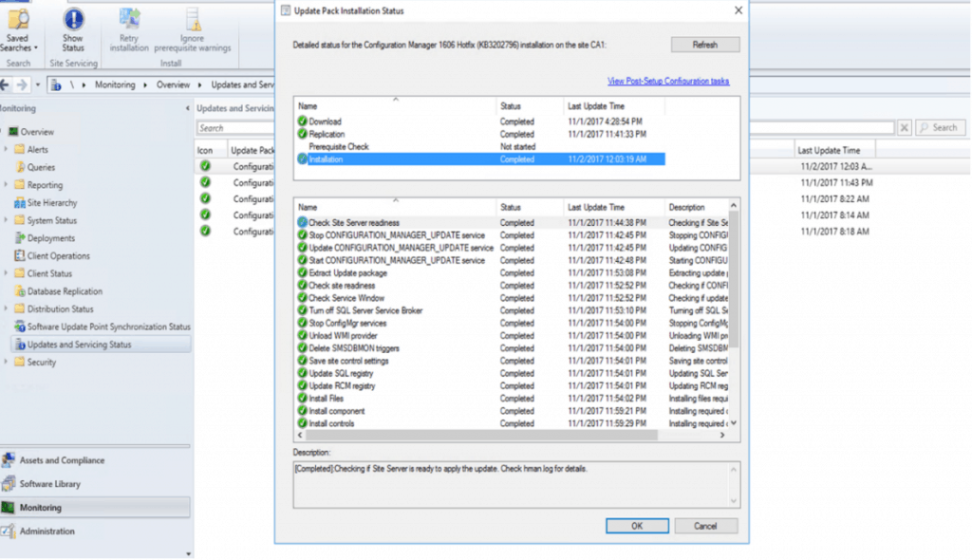Viewport: 972px width, 560px height.
Task: Select the Site Hierarchy node
Action: click(46, 203)
